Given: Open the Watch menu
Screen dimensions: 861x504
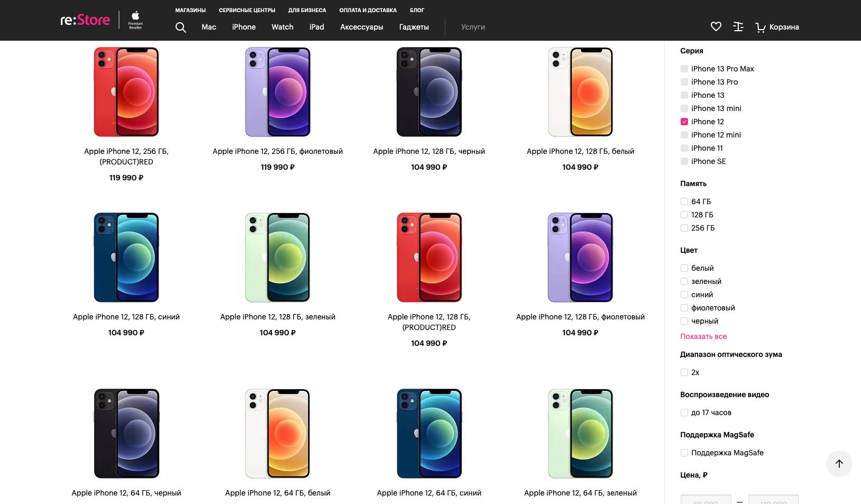Looking at the screenshot, I should (282, 27).
